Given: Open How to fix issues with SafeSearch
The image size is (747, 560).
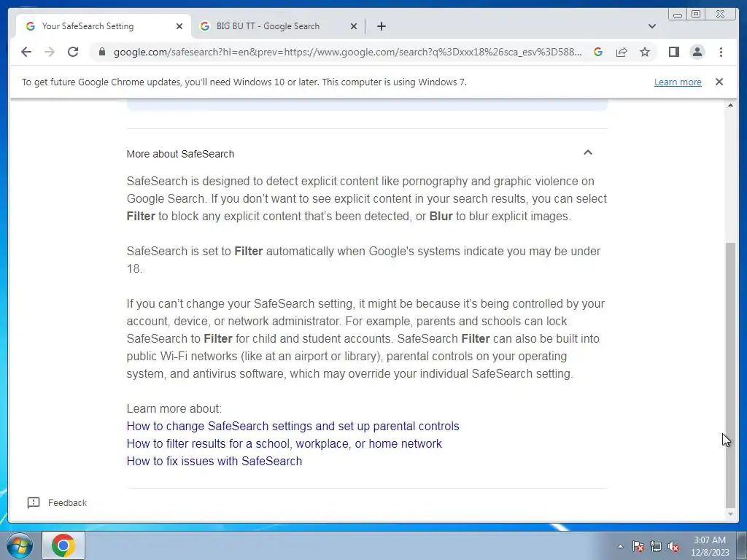Looking at the screenshot, I should 214,462.
